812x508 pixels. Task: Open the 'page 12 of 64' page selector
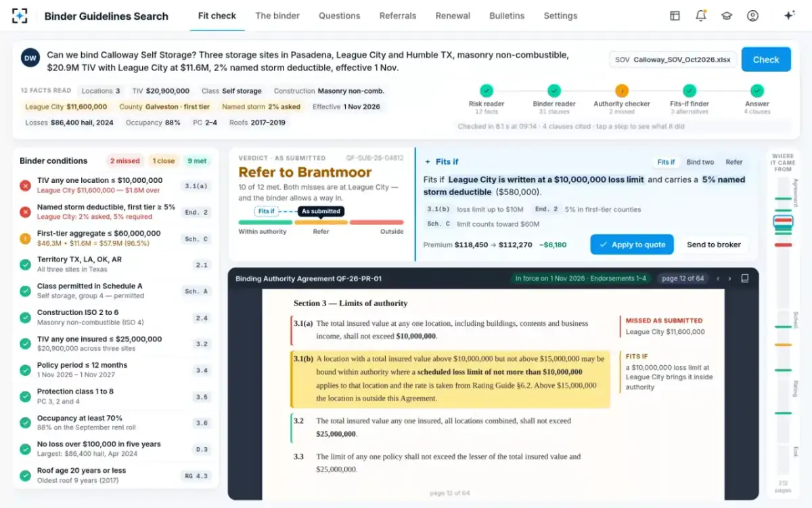683,278
